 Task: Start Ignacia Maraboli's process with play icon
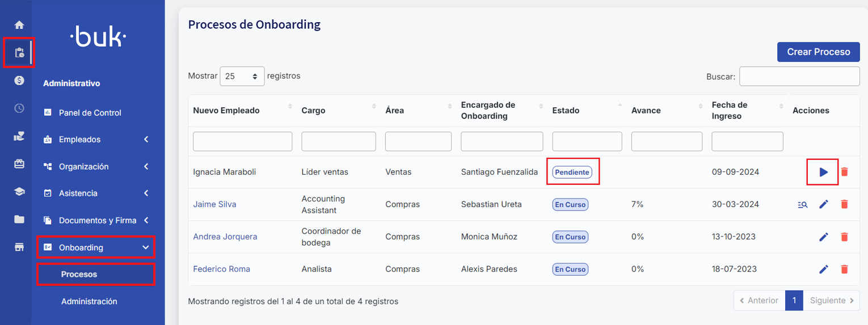click(823, 172)
